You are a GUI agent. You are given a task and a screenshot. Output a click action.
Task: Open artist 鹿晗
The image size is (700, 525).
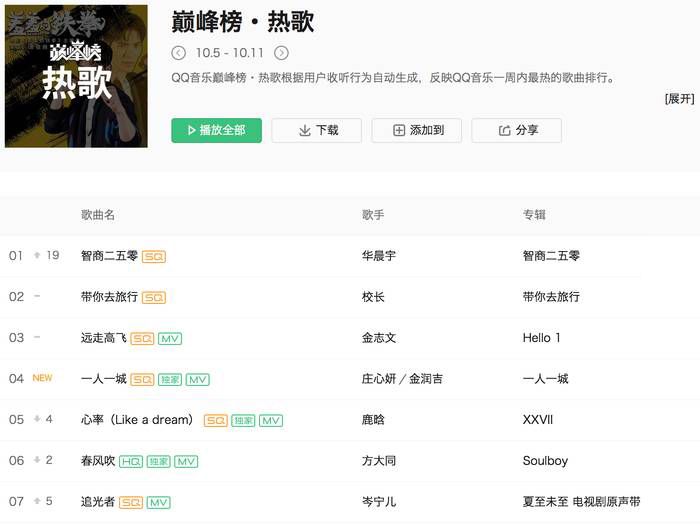pyautogui.click(x=373, y=420)
